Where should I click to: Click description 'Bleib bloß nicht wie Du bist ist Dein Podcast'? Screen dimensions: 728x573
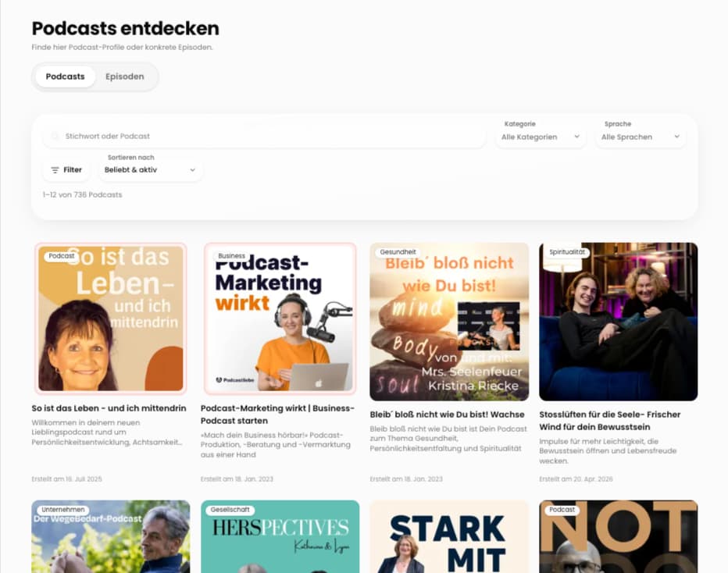[448, 439]
